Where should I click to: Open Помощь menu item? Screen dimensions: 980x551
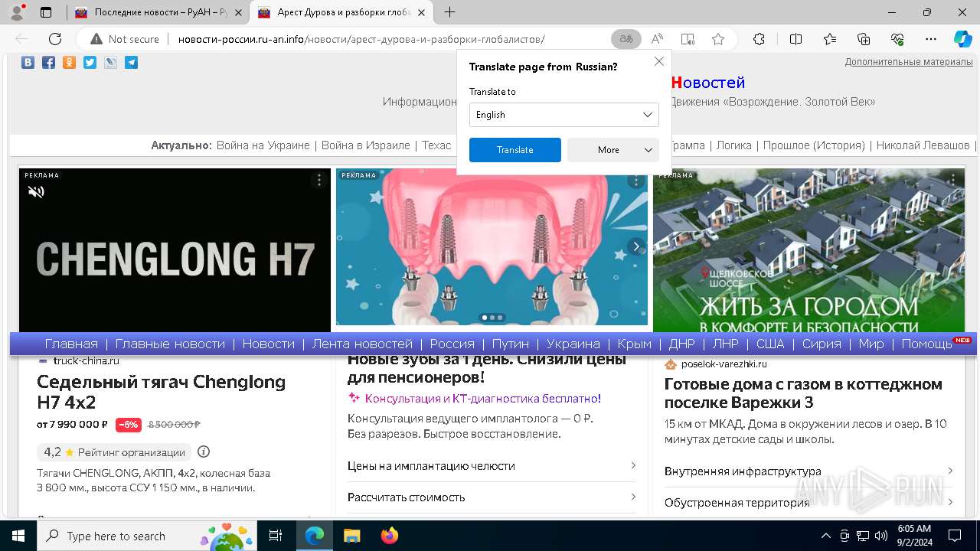point(927,344)
